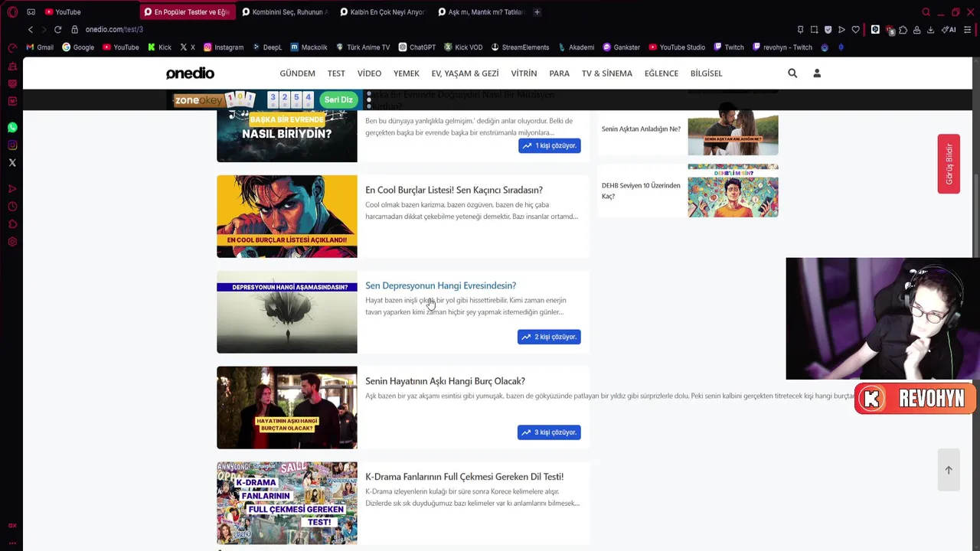This screenshot has width=980, height=551.
Task: Open the BİLGİSEL menu item
Action: pyautogui.click(x=706, y=73)
